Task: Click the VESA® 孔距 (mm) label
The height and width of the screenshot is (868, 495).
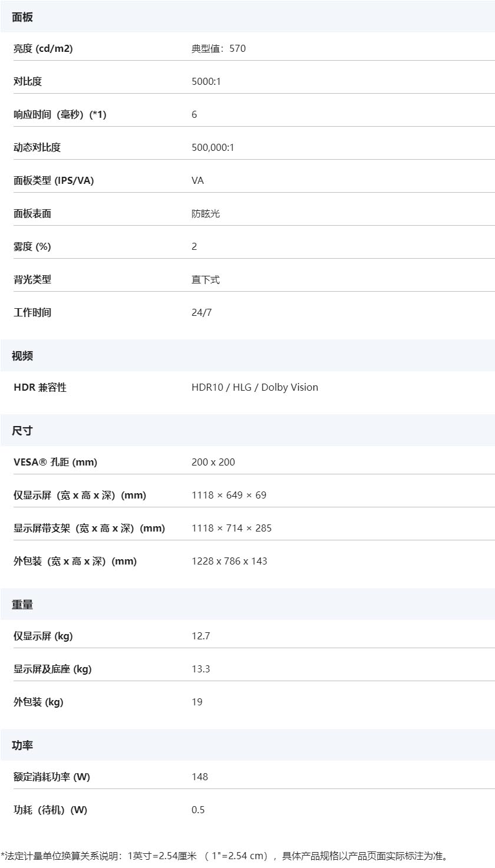Action: click(55, 463)
